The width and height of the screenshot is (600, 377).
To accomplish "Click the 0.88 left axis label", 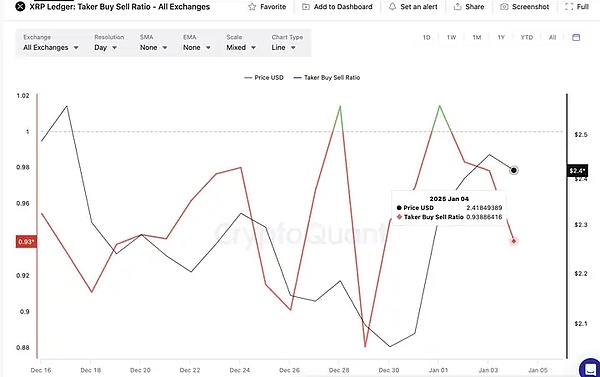I will tap(23, 348).
